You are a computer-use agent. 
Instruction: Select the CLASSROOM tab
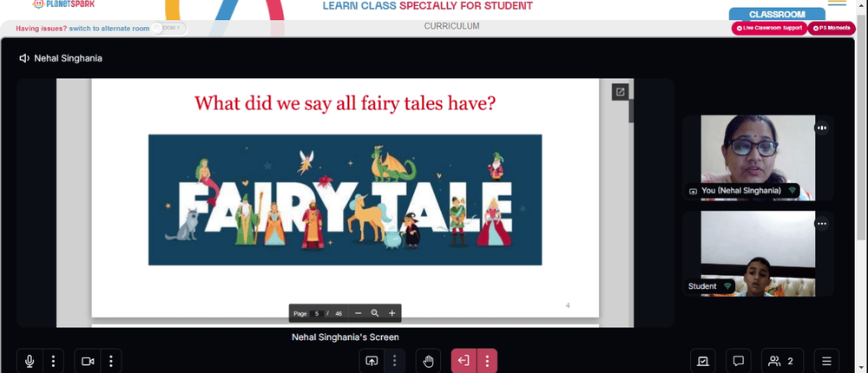click(777, 15)
